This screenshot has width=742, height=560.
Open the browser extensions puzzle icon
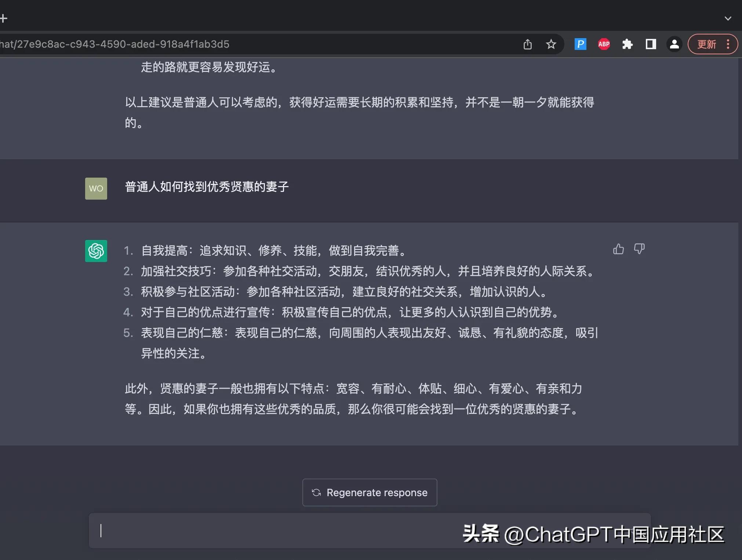coord(628,44)
